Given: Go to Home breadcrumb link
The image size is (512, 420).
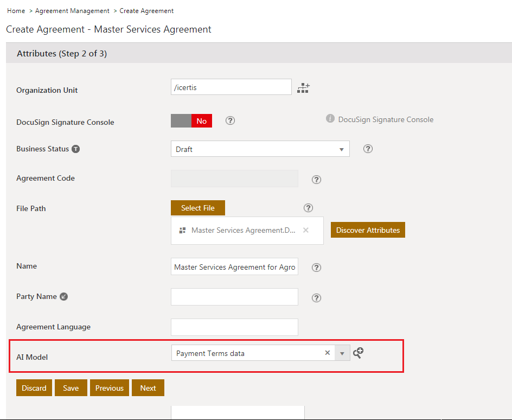Looking at the screenshot, I should coord(16,11).
